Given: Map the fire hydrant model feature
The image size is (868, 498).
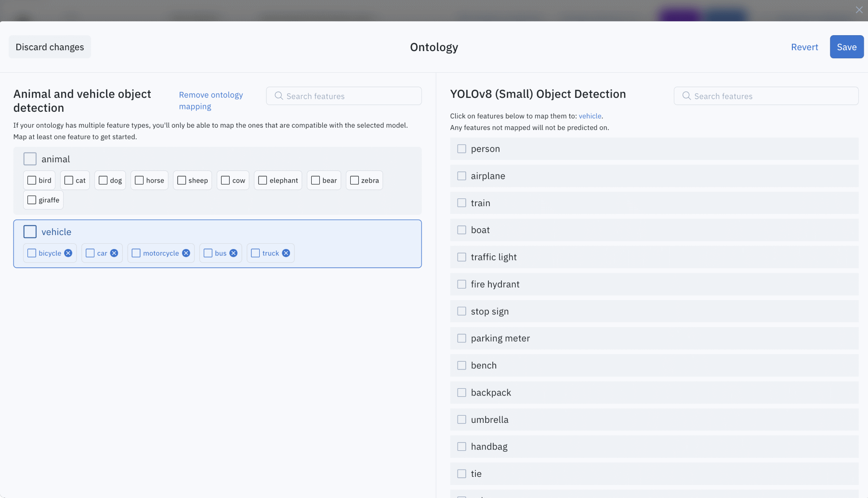Looking at the screenshot, I should click(654, 284).
